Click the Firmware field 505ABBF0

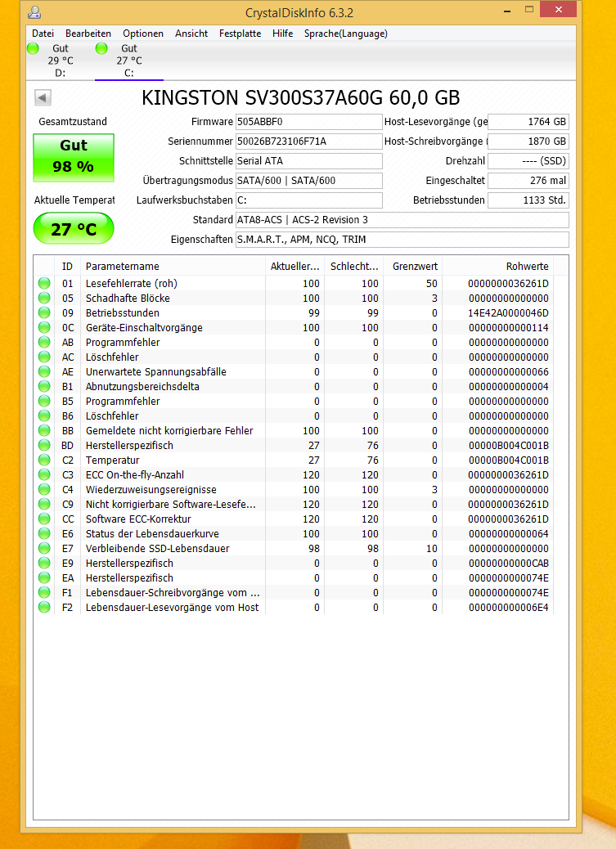point(308,122)
